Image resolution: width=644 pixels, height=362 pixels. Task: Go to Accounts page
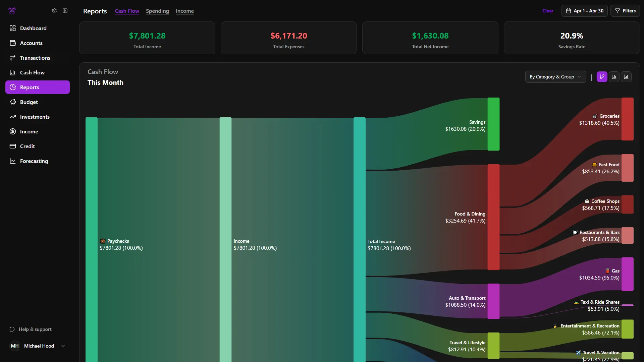tap(38, 43)
